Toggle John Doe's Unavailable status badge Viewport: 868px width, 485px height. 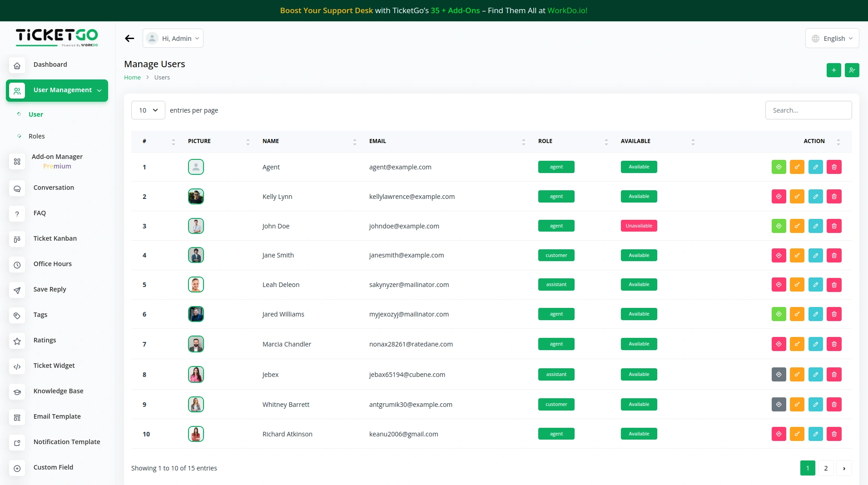point(639,226)
